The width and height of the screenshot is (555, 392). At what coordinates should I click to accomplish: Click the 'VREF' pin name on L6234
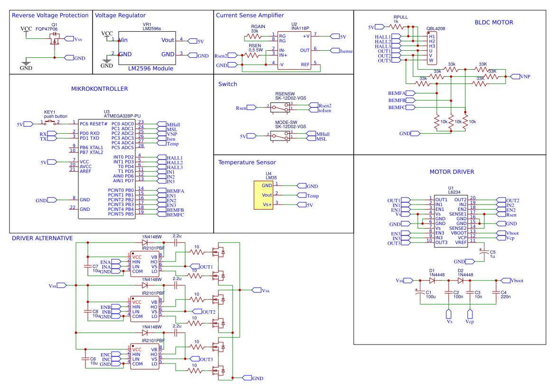461,243
